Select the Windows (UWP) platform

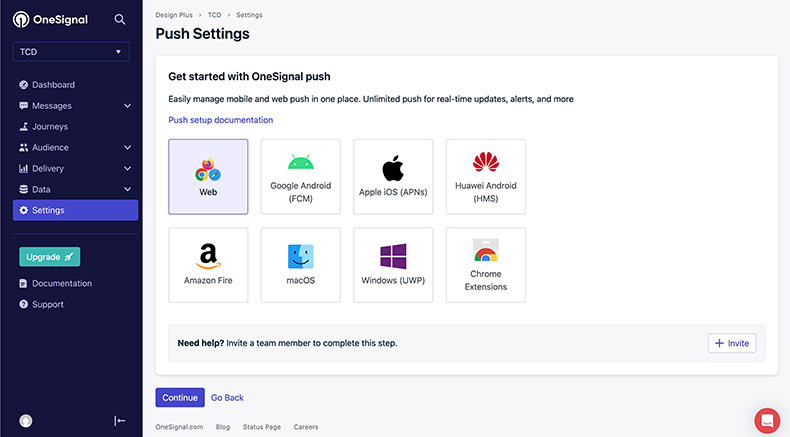pyautogui.click(x=393, y=265)
